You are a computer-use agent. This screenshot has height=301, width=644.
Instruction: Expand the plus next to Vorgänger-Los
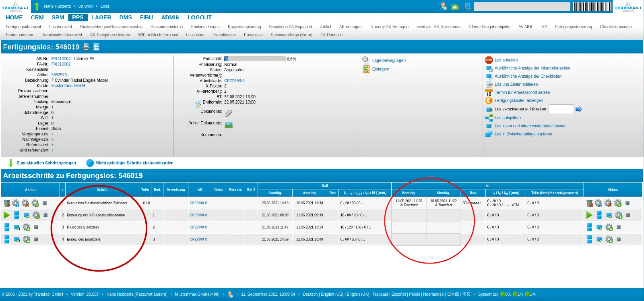52,134
